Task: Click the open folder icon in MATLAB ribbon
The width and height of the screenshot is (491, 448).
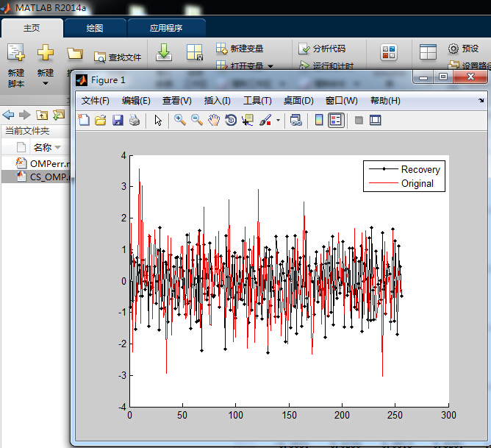Action: pos(75,53)
